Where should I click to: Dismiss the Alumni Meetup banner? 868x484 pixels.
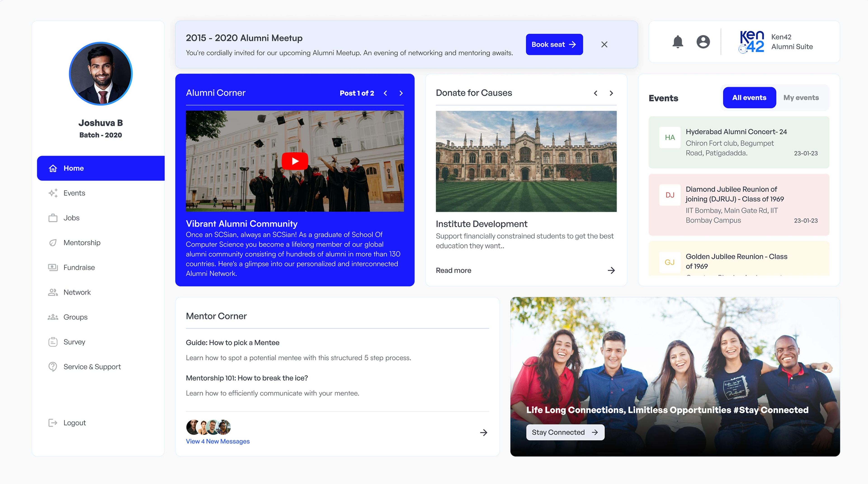(x=604, y=45)
